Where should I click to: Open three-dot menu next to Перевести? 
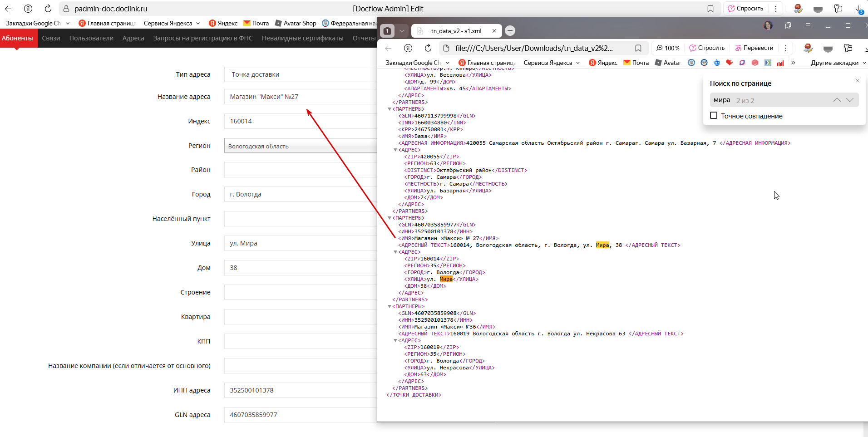(x=786, y=48)
